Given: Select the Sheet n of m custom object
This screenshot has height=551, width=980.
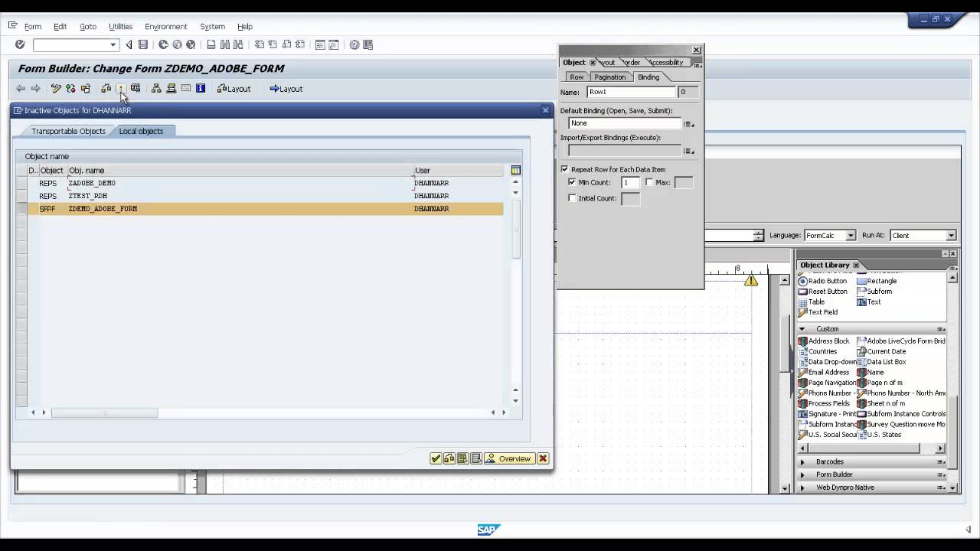Looking at the screenshot, I should coord(880,403).
